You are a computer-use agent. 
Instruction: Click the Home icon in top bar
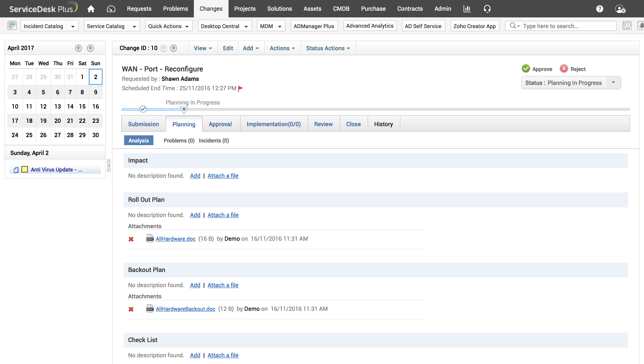click(91, 9)
